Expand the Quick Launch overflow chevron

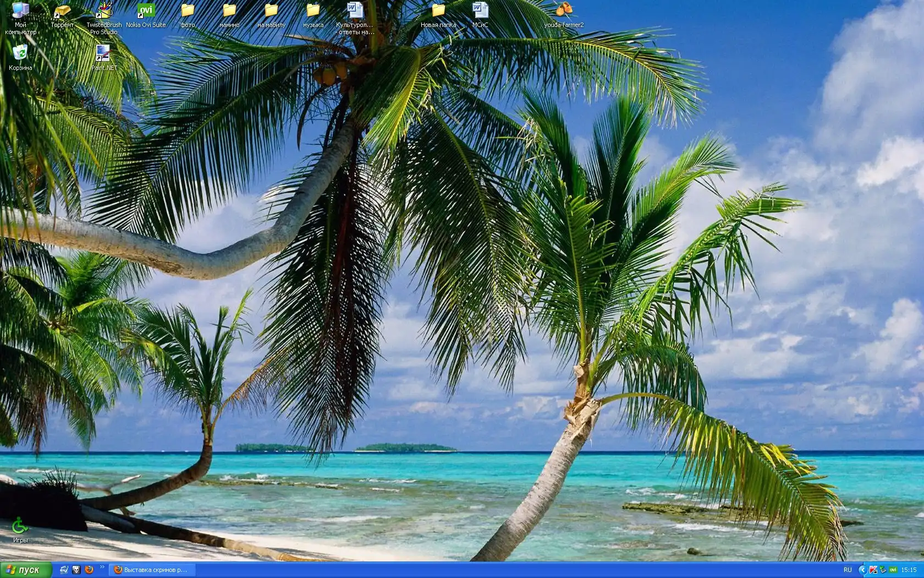point(102,567)
